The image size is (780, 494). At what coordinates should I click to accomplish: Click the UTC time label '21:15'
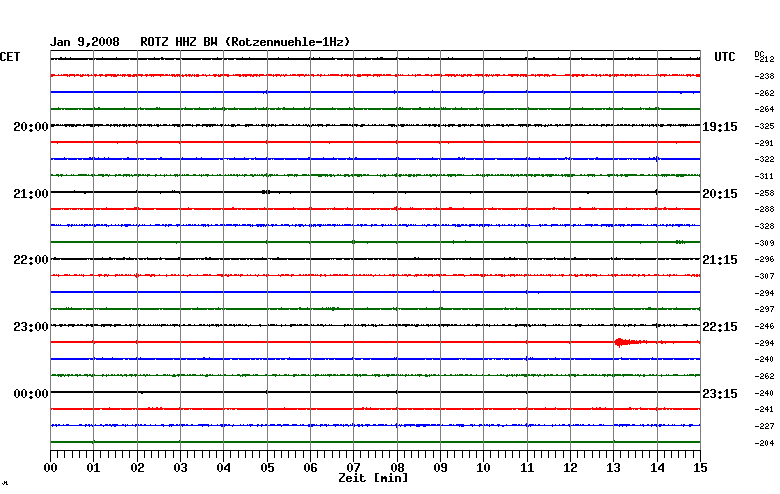click(x=720, y=260)
